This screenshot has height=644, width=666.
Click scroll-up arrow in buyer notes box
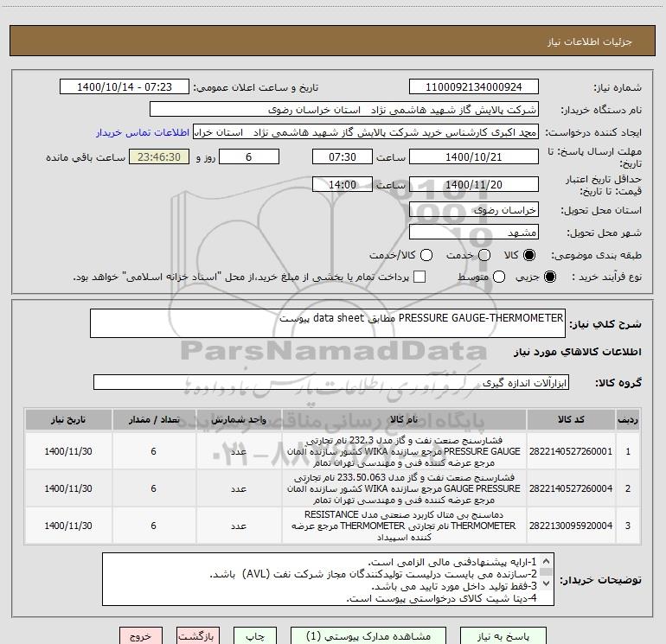point(546,561)
